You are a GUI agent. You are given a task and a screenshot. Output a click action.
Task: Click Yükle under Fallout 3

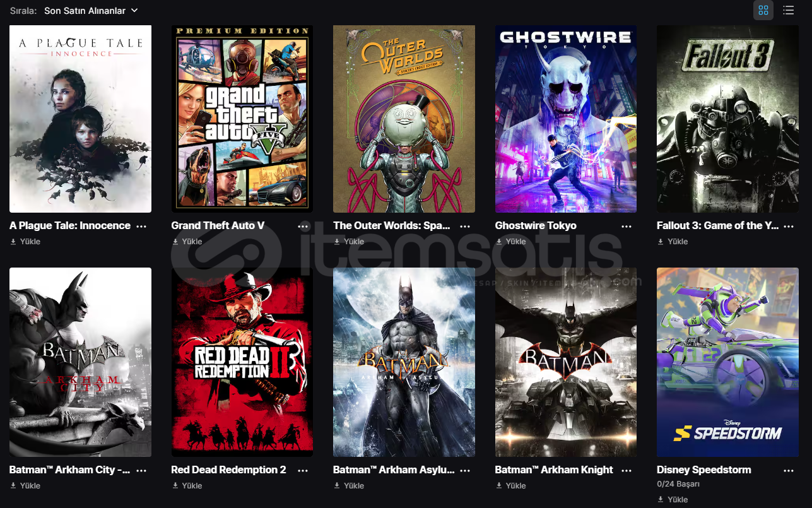673,242
